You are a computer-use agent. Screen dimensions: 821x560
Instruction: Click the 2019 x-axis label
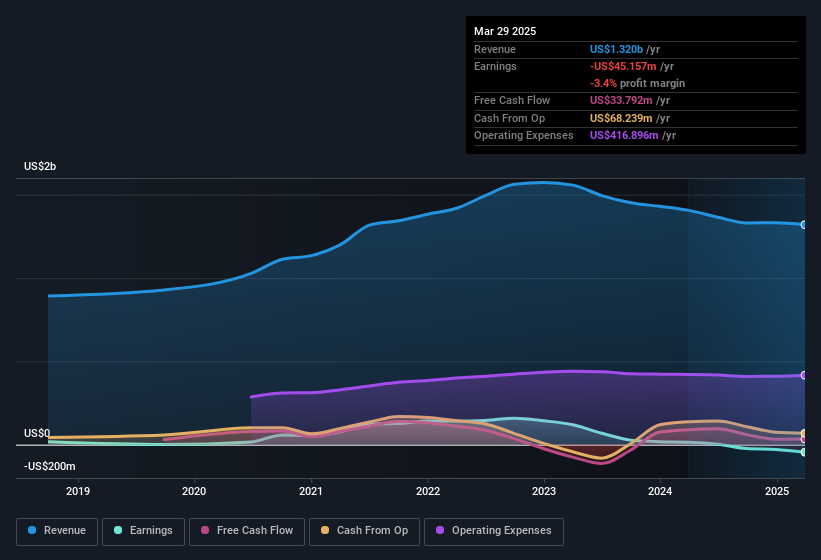coord(78,491)
